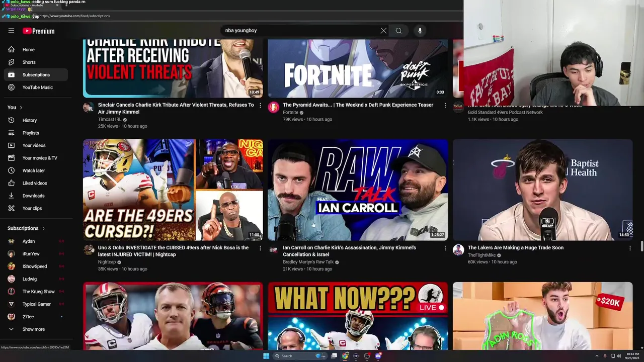Open Raw Talk Ian Carroll thumbnail
This screenshot has width=644, height=362.
point(357,190)
